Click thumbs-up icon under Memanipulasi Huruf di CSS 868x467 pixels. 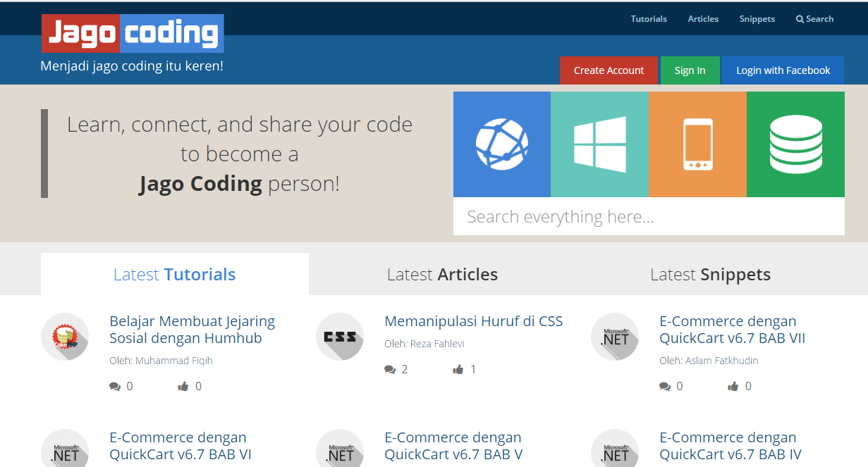(458, 370)
